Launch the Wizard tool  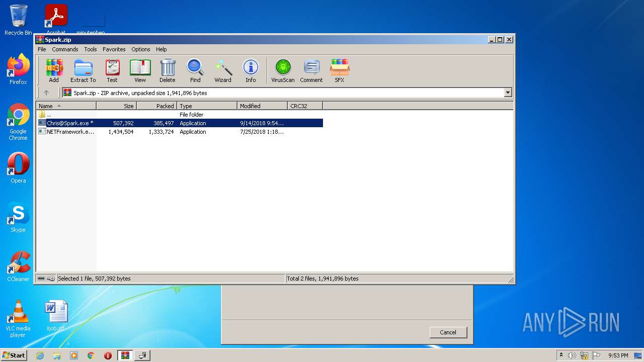pos(223,70)
